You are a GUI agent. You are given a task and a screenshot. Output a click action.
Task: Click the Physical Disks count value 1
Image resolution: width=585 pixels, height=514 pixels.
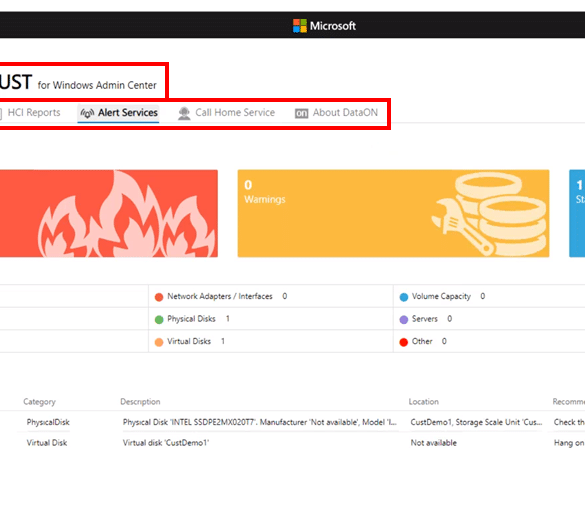pos(228,319)
